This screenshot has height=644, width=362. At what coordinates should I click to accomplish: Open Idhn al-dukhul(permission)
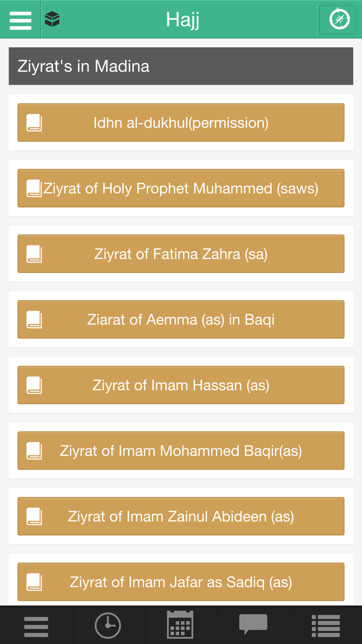(181, 123)
